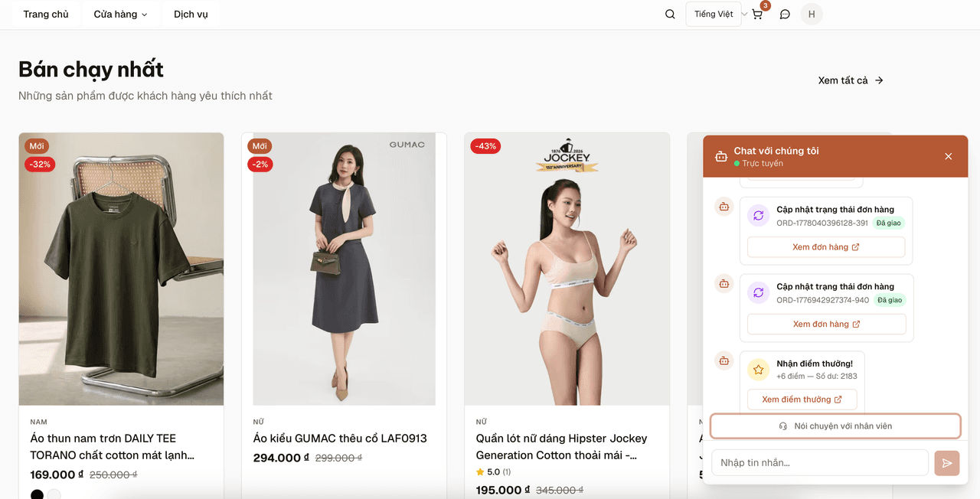Click the Mới badge on GUMAC dress
980x499 pixels.
(260, 146)
